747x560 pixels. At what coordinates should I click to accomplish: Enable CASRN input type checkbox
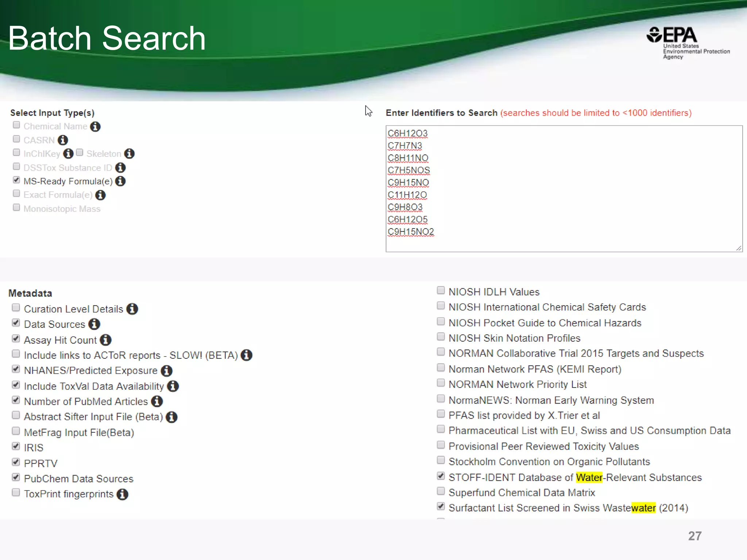pyautogui.click(x=16, y=139)
